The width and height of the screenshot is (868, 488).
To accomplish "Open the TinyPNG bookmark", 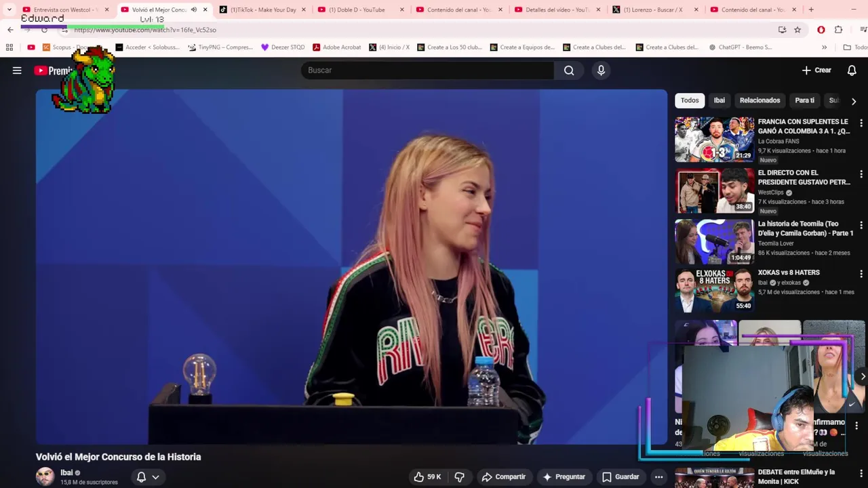I will [x=220, y=47].
